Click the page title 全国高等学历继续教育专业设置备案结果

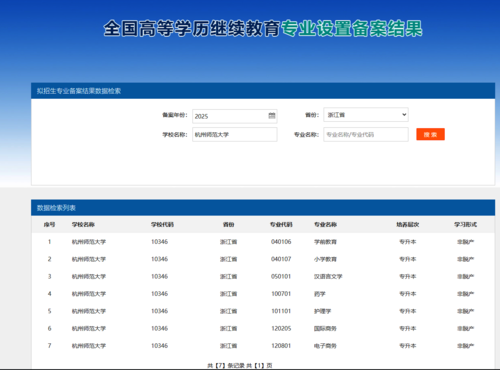263,28
